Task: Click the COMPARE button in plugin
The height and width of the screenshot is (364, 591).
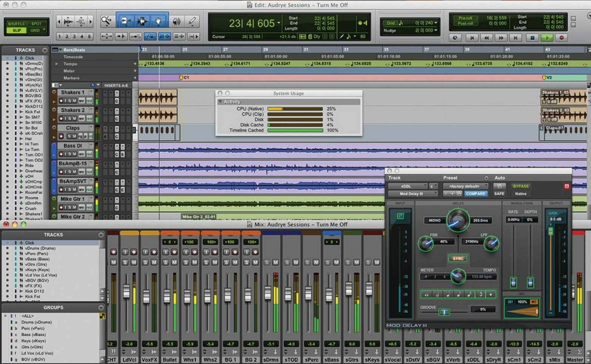Action: tap(475, 194)
